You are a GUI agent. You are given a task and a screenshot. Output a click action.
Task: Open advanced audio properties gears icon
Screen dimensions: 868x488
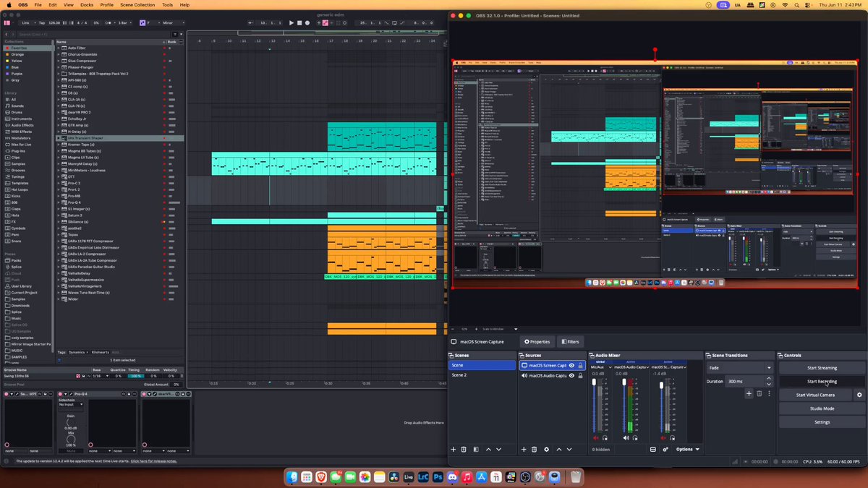click(x=666, y=449)
